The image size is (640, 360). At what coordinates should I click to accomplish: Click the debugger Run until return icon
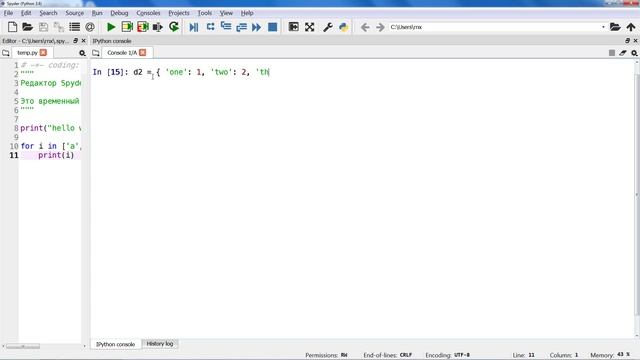(x=241, y=27)
